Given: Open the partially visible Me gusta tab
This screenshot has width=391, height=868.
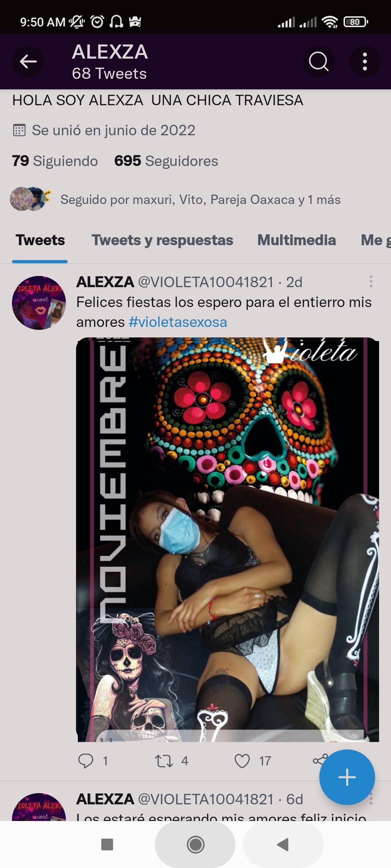Looking at the screenshot, I should 376,240.
